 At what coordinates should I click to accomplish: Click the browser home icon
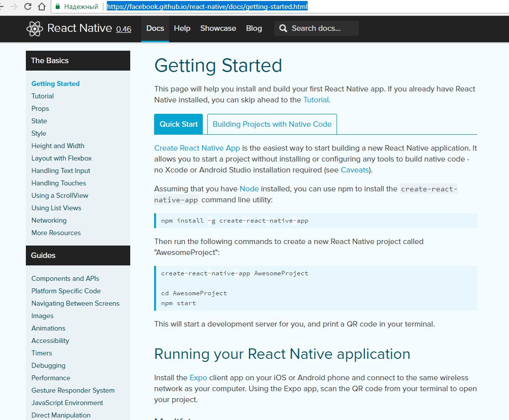[42, 6]
